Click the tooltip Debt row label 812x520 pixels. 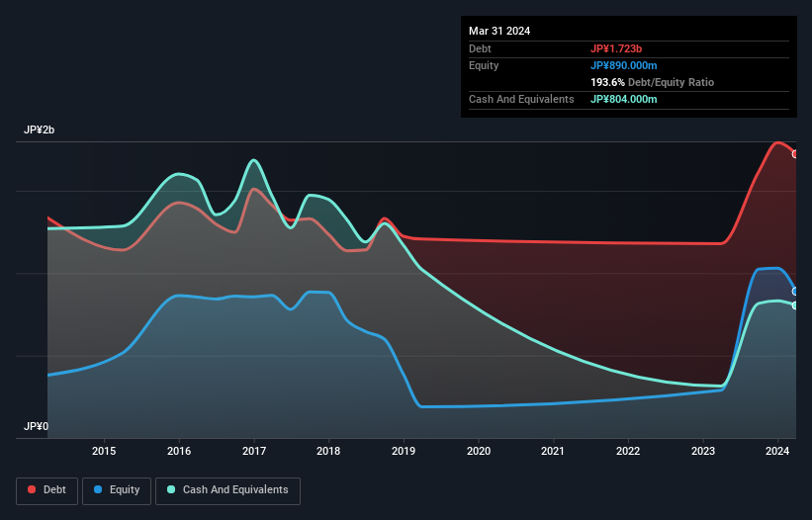click(480, 48)
